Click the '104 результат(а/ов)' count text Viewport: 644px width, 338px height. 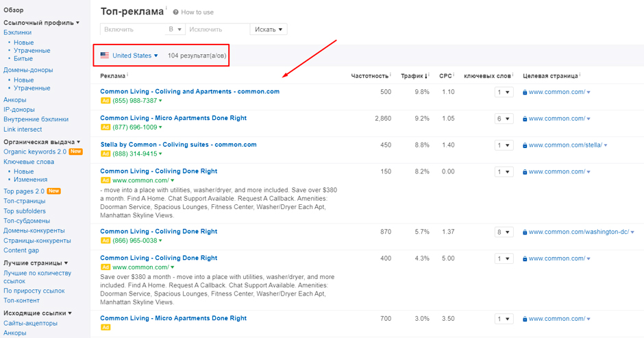197,56
